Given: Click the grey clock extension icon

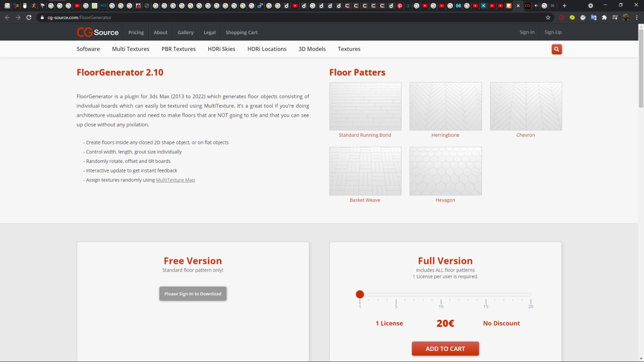Looking at the screenshot, I should [583, 17].
